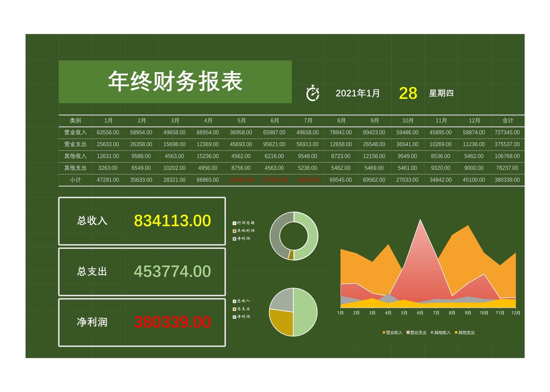Expand the 合计 column header
The width and height of the screenshot is (550, 392).
coord(507,120)
